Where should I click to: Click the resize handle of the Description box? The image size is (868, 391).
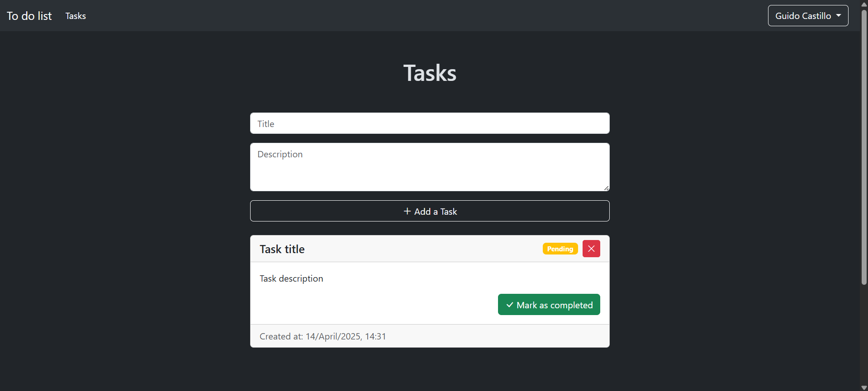click(606, 188)
